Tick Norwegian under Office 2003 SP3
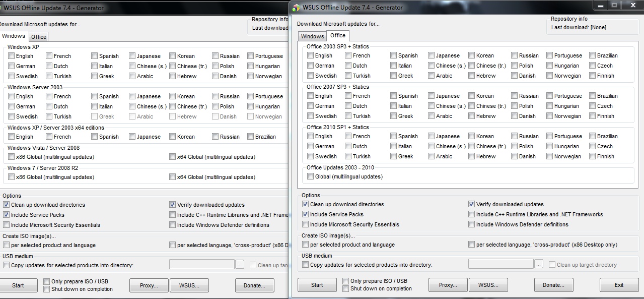The image size is (644, 299). [550, 76]
